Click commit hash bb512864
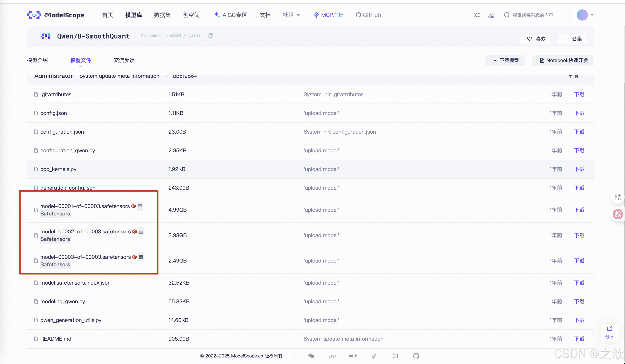This screenshot has height=364, width=625. [x=185, y=76]
